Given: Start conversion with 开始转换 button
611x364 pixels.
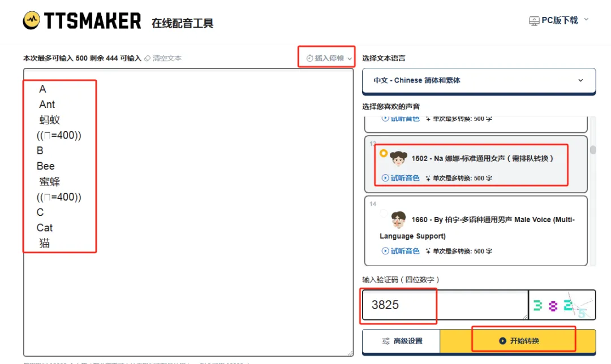Looking at the screenshot, I should point(518,341).
